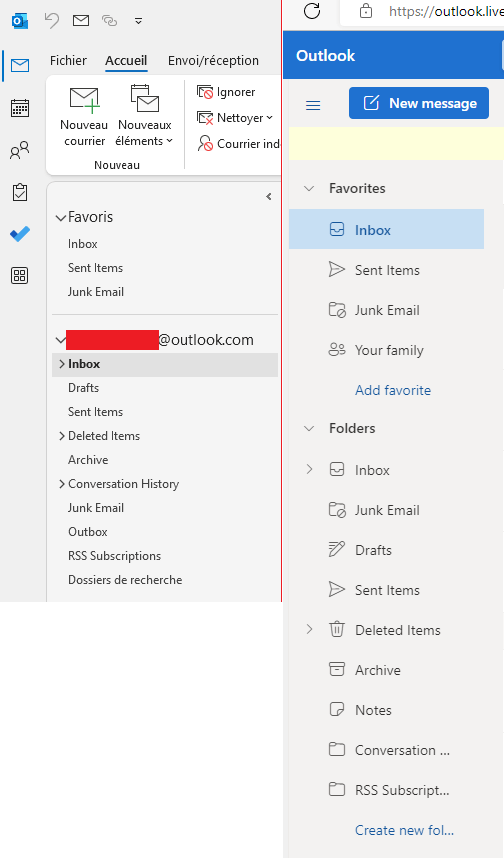Viewport: 504px width, 858px height.
Task: Expand Deleted Items in desktop Outlook
Action: [62, 436]
